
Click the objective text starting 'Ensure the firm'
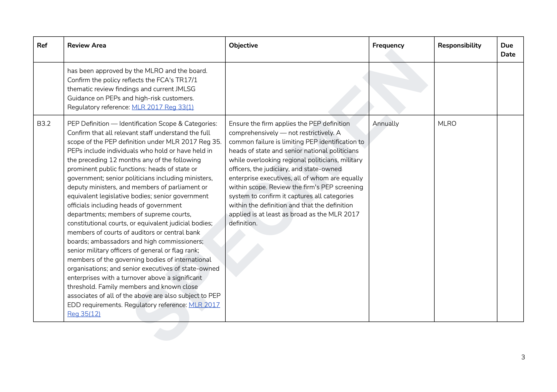(289, 124)
